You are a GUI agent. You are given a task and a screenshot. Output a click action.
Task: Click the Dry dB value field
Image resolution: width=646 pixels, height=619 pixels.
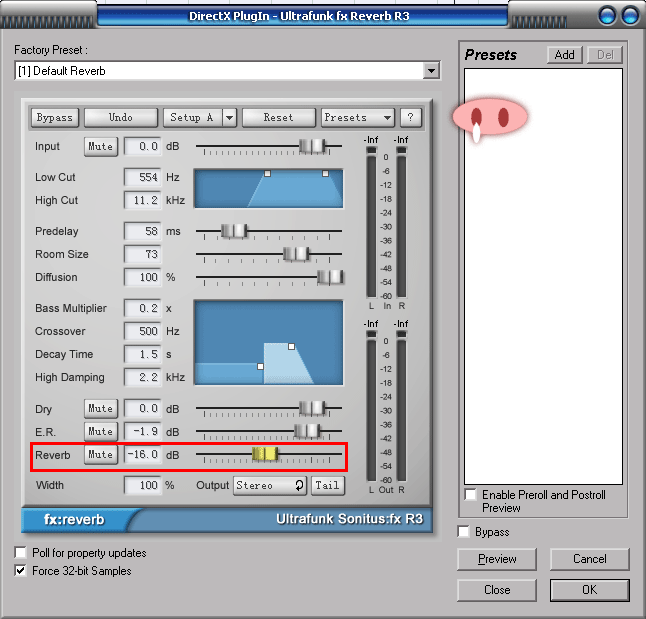[143, 408]
